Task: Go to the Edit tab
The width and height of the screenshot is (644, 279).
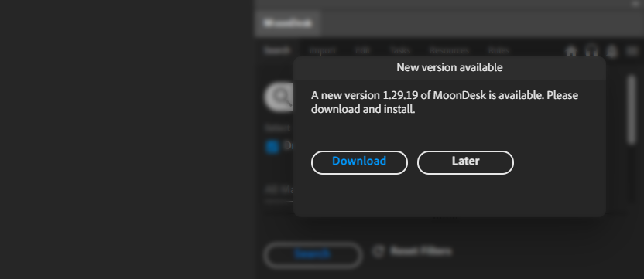Action: tap(363, 50)
